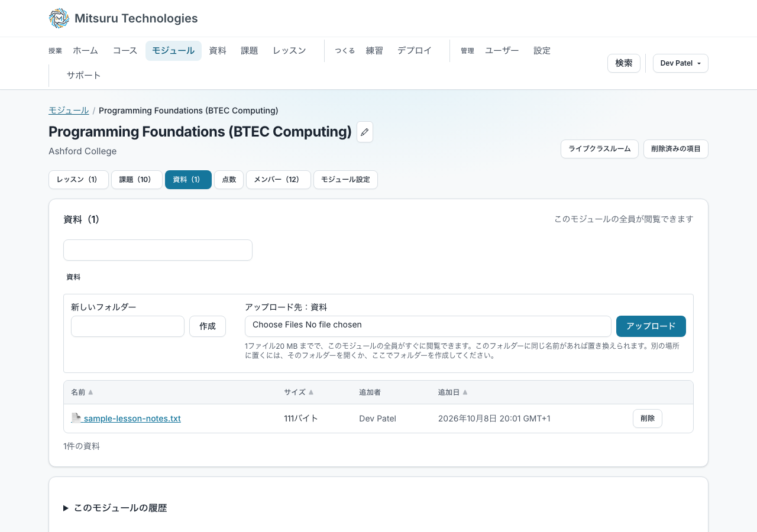757x532 pixels.
Task: Click the 新しいフォルダー name field
Action: [128, 326]
